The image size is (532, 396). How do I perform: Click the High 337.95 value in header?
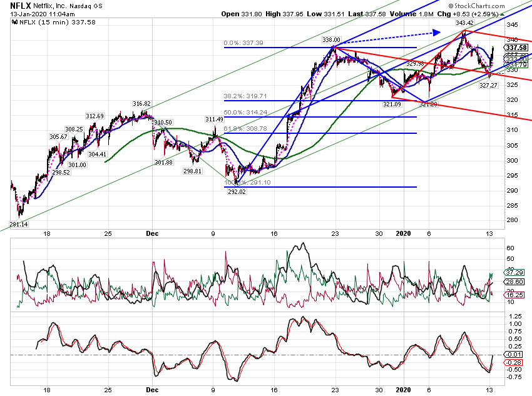click(x=284, y=14)
